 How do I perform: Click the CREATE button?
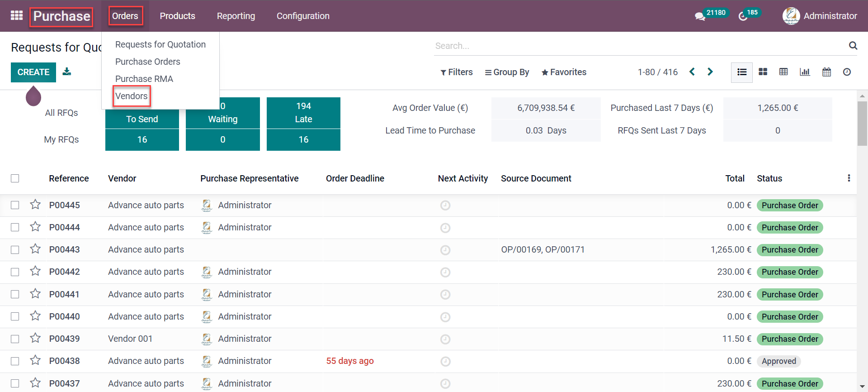point(33,72)
